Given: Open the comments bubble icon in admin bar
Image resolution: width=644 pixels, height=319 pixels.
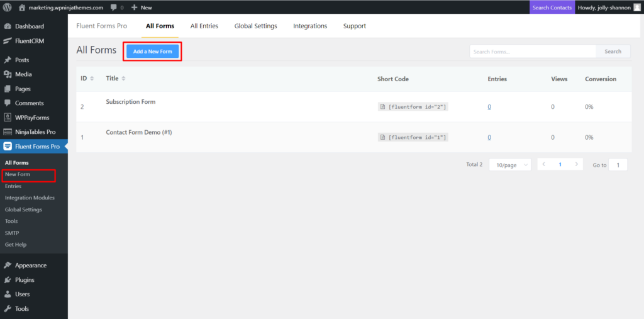Looking at the screenshot, I should pos(113,8).
